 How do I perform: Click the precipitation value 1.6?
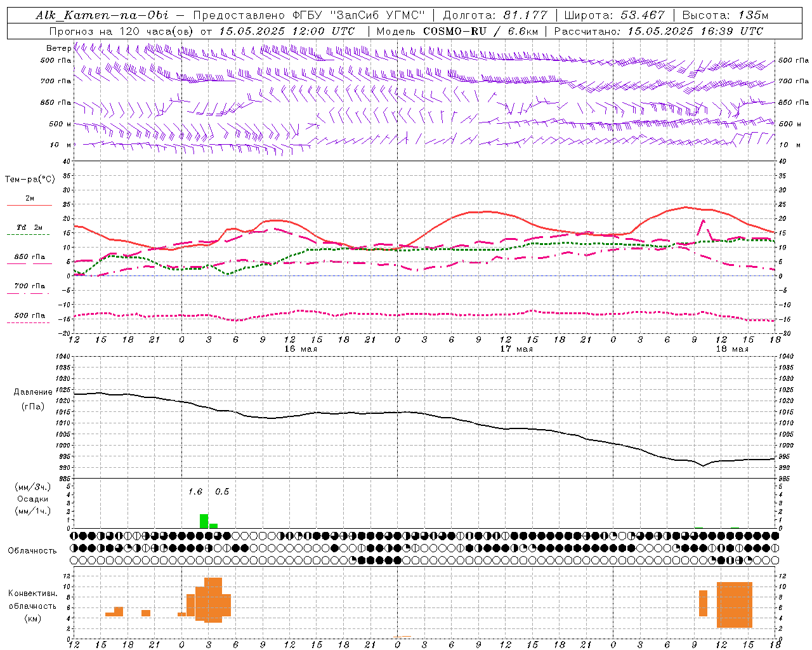pos(195,492)
